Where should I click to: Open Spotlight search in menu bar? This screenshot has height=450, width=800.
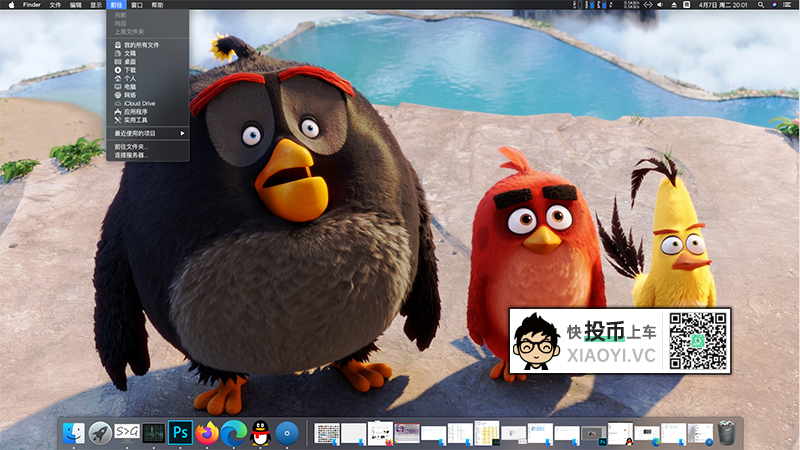coord(761,5)
